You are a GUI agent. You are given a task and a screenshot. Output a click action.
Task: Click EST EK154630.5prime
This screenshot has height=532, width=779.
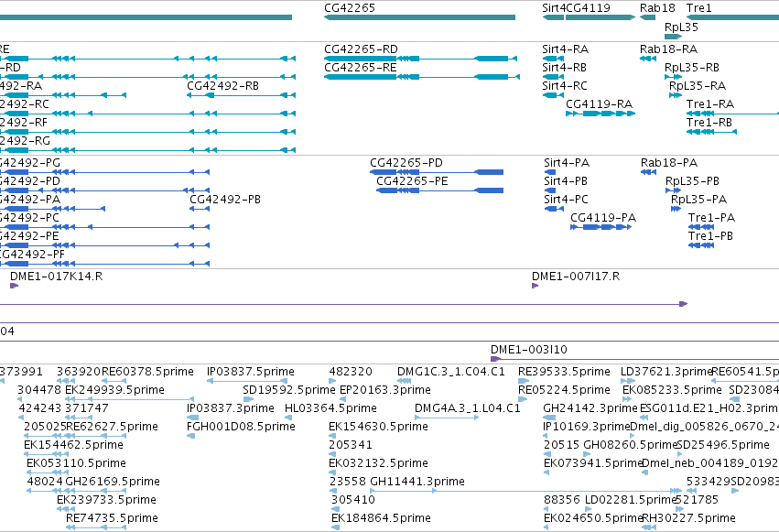tap(334, 436)
